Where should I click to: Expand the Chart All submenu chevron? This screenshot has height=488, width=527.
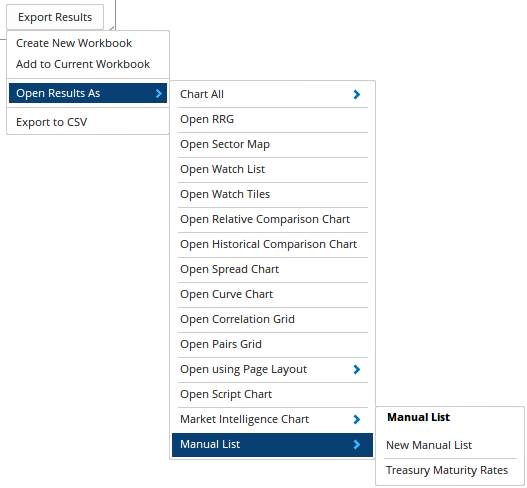[x=357, y=94]
